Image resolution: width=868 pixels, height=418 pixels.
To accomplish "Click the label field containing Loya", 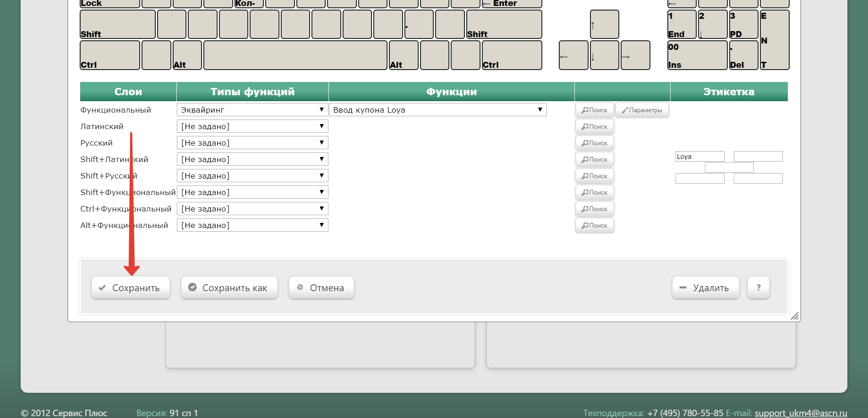I will click(x=699, y=157).
